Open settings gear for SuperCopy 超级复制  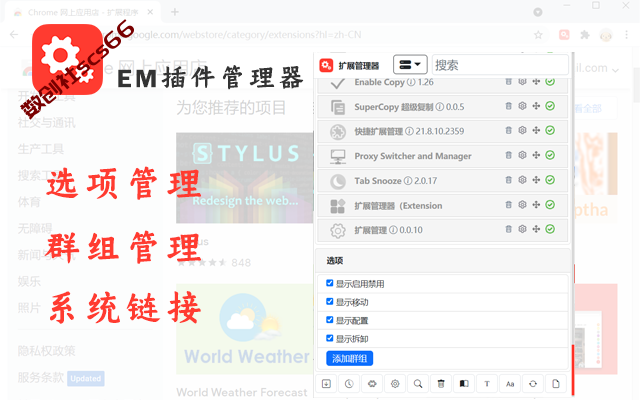[x=522, y=106]
